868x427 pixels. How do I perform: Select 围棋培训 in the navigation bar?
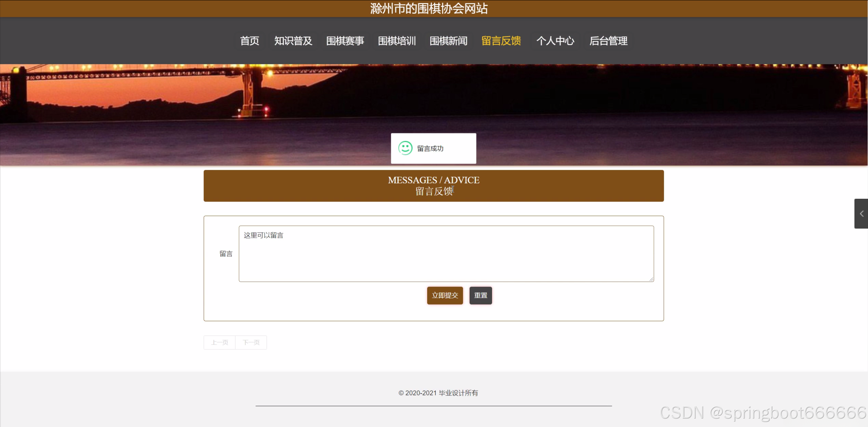[x=397, y=41]
